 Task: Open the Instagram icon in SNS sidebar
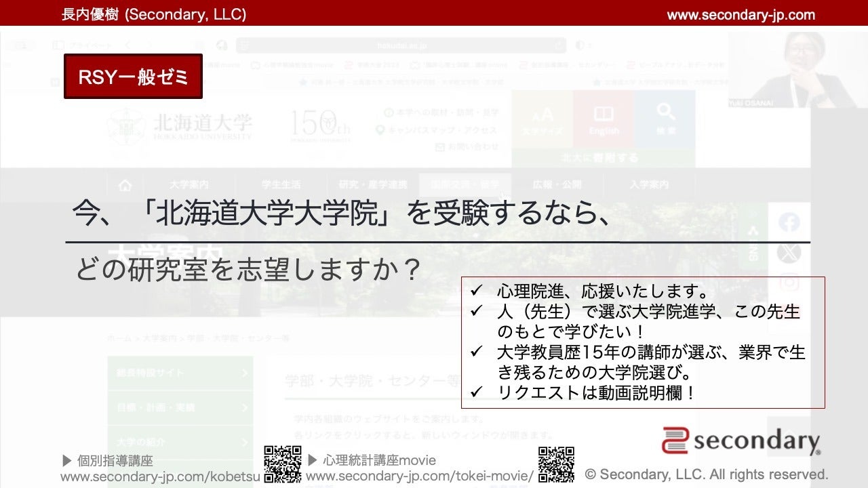pyautogui.click(x=789, y=283)
